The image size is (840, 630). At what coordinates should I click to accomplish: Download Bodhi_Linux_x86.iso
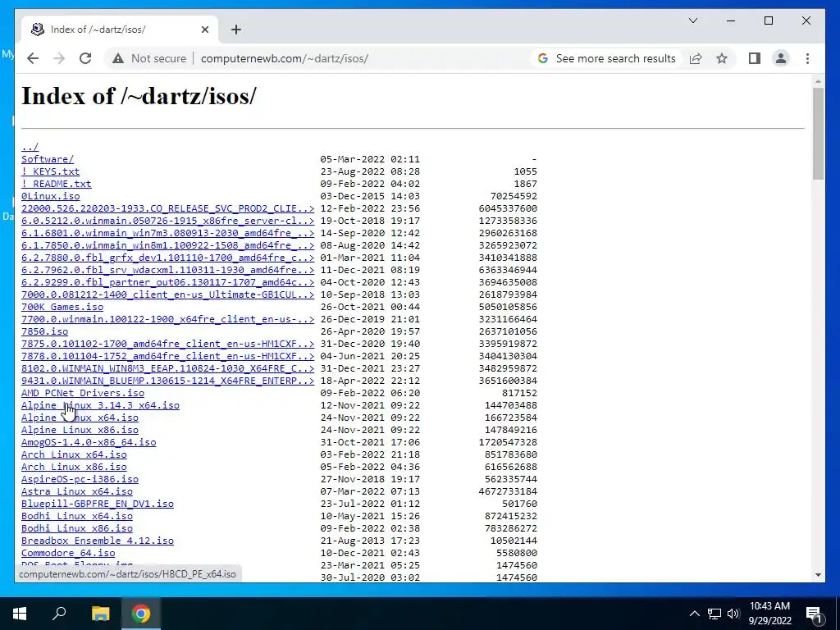point(76,529)
